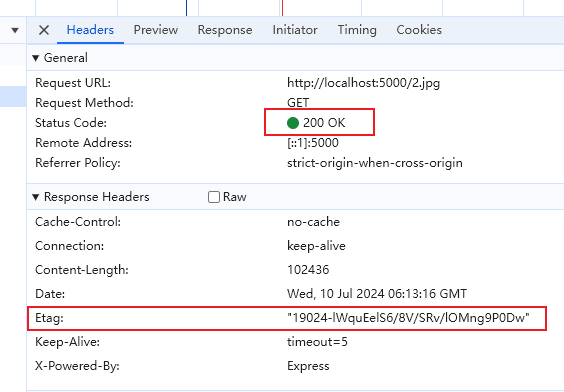The width and height of the screenshot is (564, 392).
Task: Click the Connection header name
Action: pos(69,246)
